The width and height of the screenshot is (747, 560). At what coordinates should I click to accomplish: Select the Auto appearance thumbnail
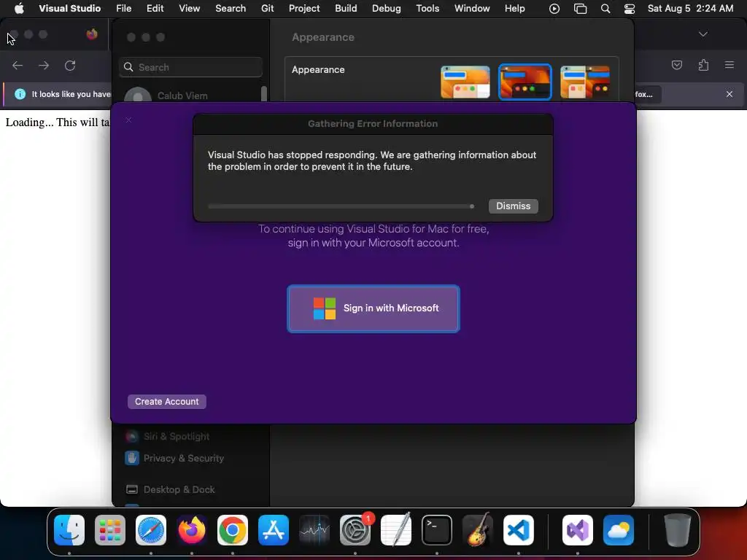click(585, 82)
